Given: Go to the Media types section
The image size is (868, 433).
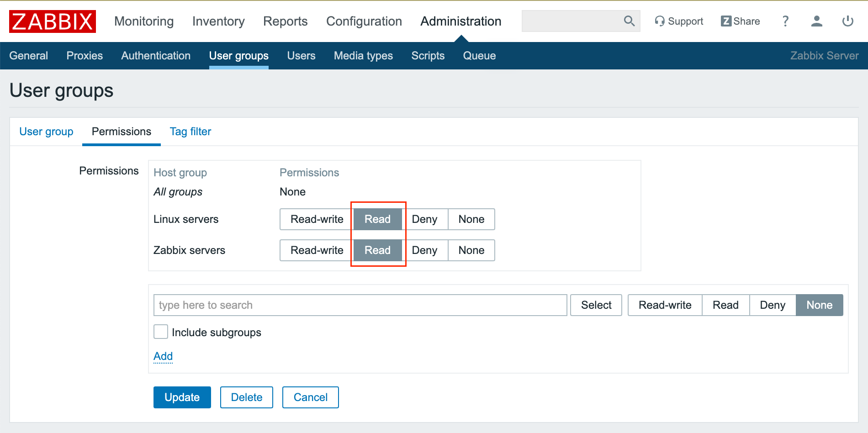Looking at the screenshot, I should pyautogui.click(x=363, y=56).
